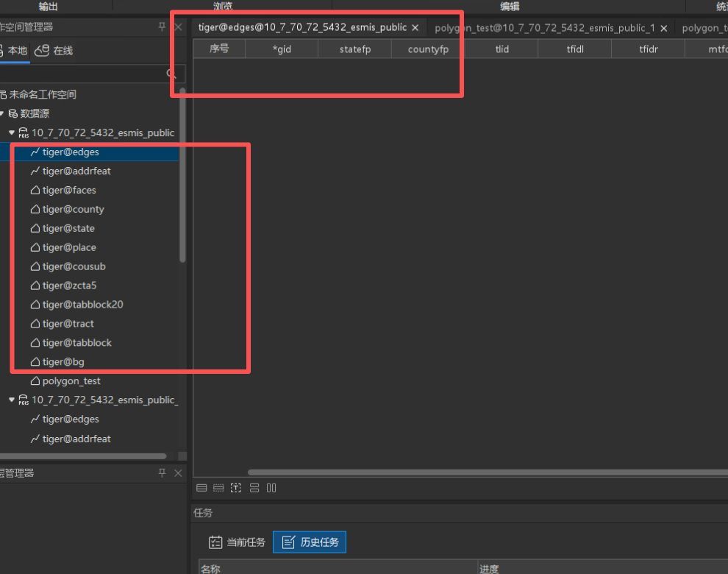Close the polygon_test esmis_public_1 tab
This screenshot has height=574, width=728.
coord(664,29)
